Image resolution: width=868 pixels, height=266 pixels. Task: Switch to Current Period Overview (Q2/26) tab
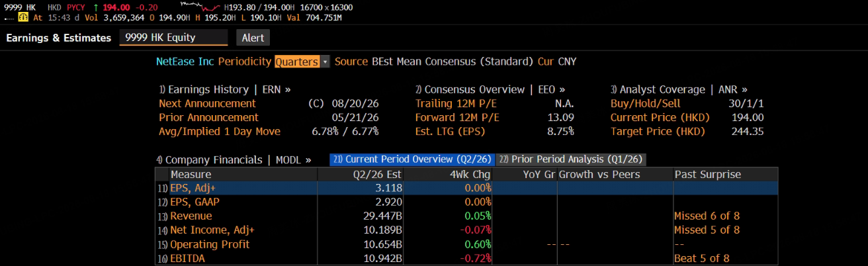click(412, 159)
